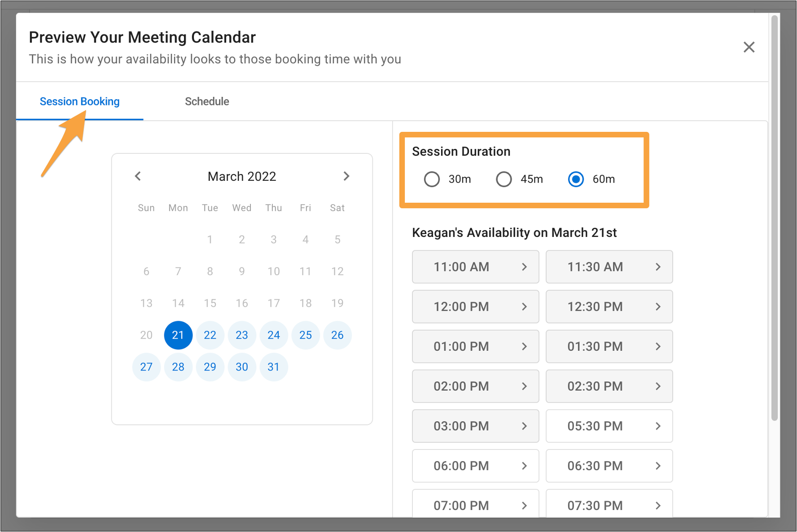The height and width of the screenshot is (532, 797).
Task: Choose the 12:30 PM slot
Action: tap(609, 307)
